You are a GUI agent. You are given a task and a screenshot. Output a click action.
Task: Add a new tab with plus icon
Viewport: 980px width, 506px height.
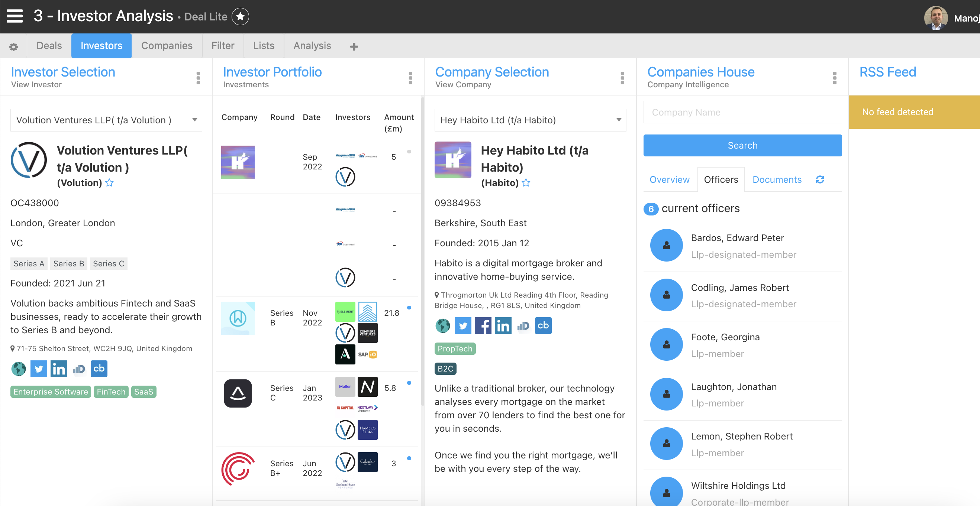point(354,46)
